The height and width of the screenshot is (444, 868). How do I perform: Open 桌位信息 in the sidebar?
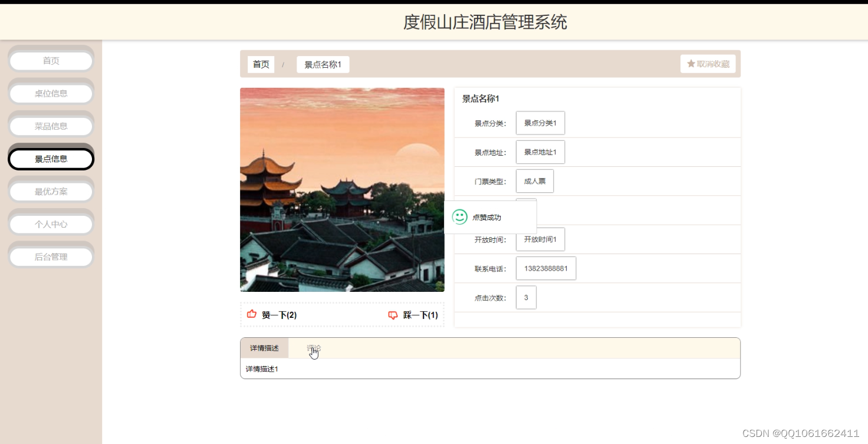(51, 93)
